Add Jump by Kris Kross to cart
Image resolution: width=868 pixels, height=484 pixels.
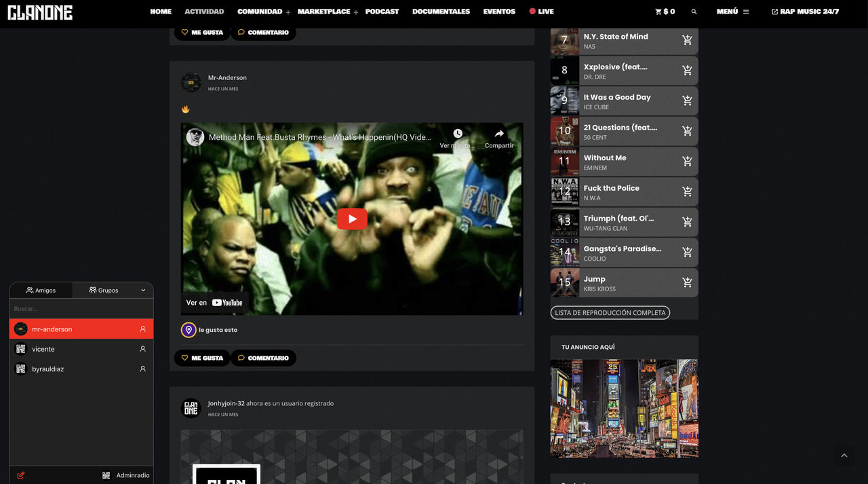point(687,282)
